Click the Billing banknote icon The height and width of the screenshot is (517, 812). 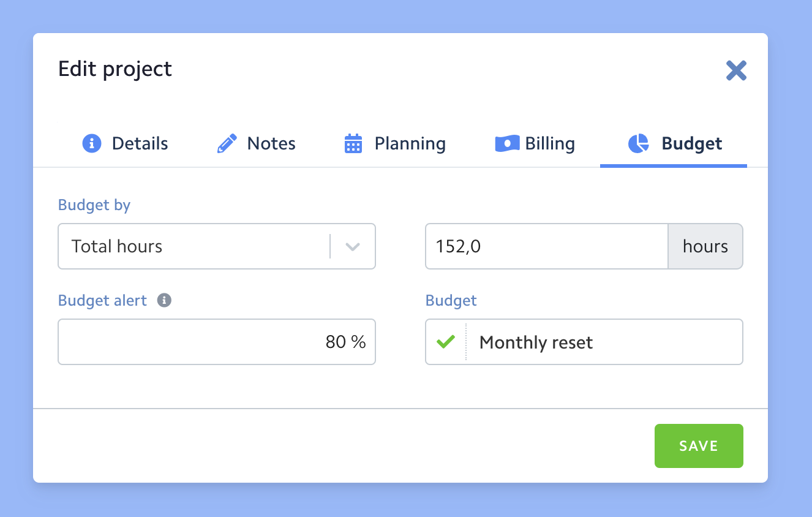[x=507, y=143]
